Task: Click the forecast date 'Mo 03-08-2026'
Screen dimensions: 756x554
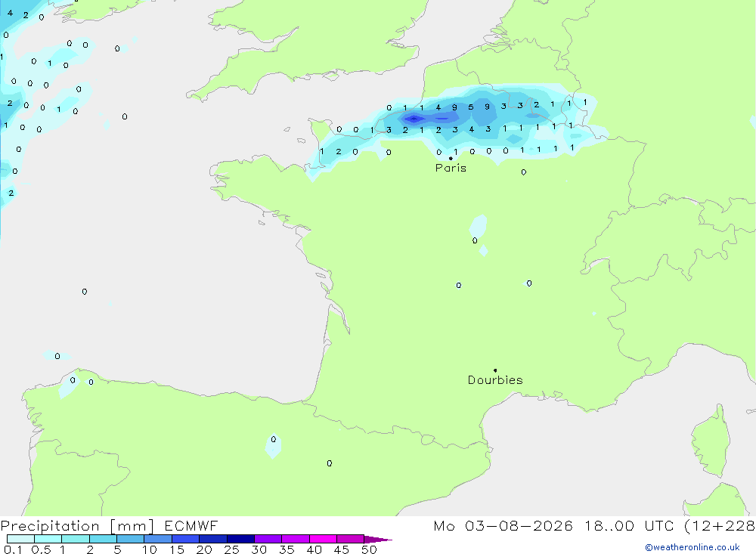Action: (x=503, y=525)
